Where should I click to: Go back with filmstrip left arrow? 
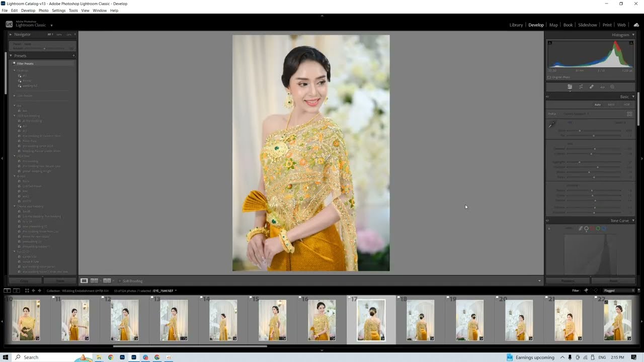click(33, 291)
